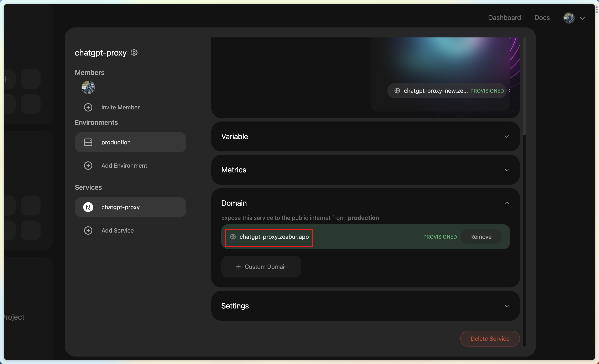599x364 pixels.
Task: Open project settings gear beside chatgpt-proxy title
Action: point(134,53)
